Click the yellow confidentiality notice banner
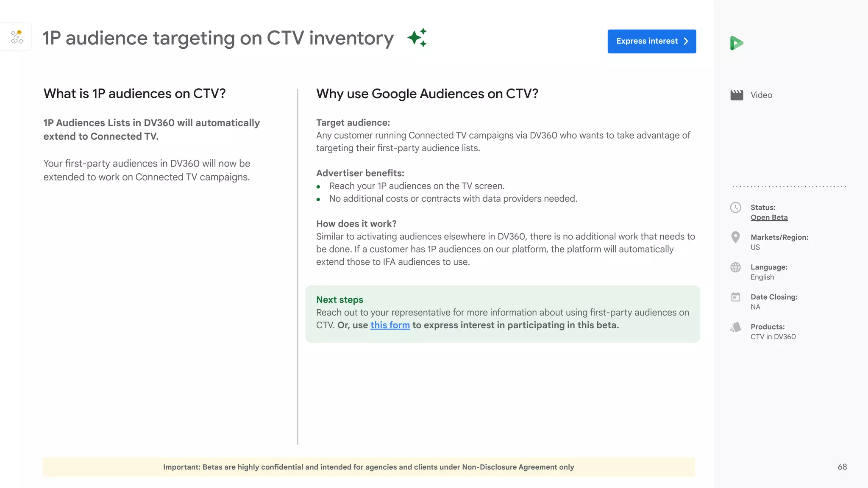 click(x=369, y=467)
